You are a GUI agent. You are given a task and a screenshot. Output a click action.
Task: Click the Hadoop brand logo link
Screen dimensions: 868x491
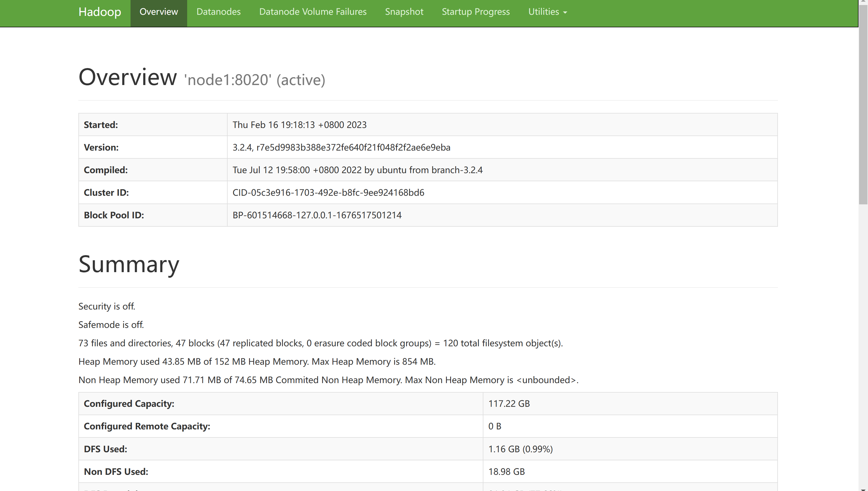100,12
